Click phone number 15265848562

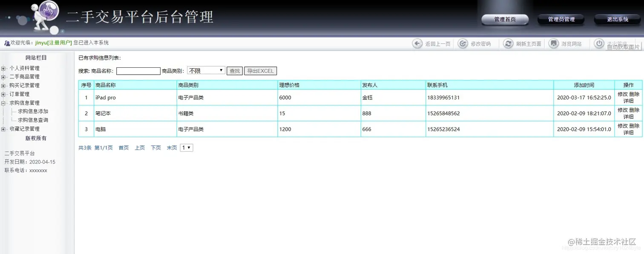coord(443,113)
